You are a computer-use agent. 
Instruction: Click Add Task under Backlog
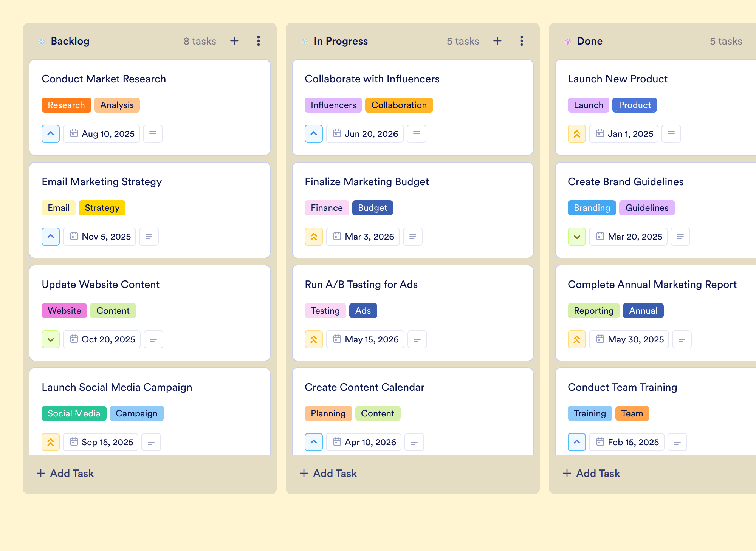[x=65, y=473]
